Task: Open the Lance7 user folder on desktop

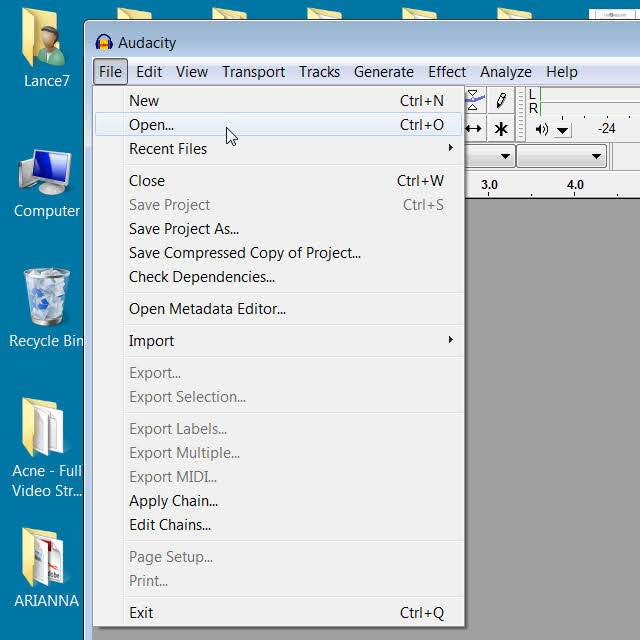Action: pos(45,48)
